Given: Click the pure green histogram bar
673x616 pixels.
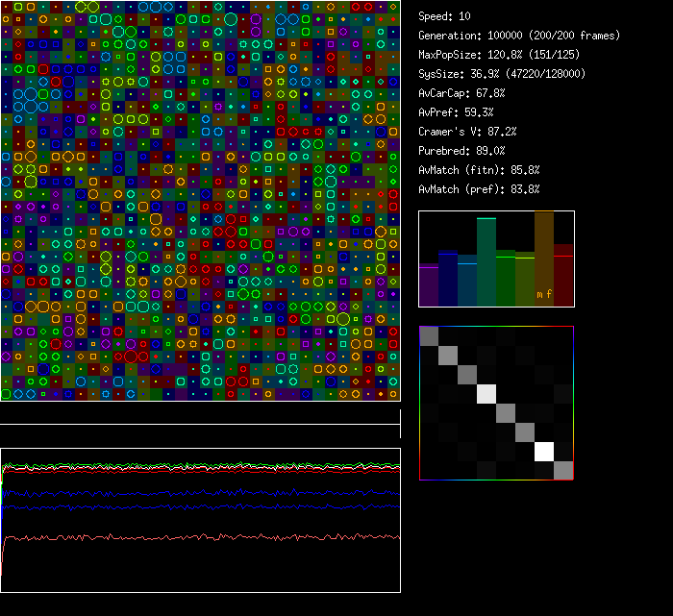Looking at the screenshot, I should (x=506, y=279).
